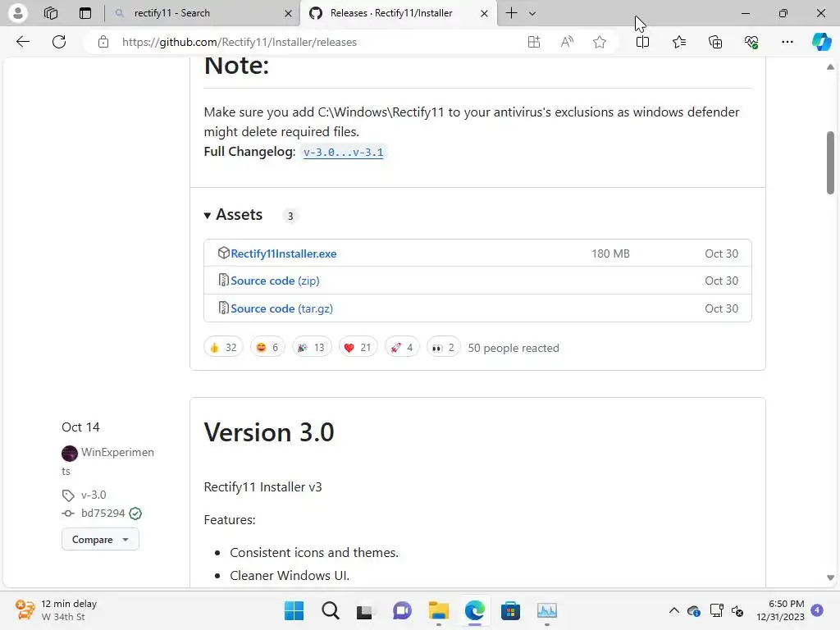Open the Windows Start menu
Viewport: 840px width, 630px height.
pyautogui.click(x=294, y=610)
